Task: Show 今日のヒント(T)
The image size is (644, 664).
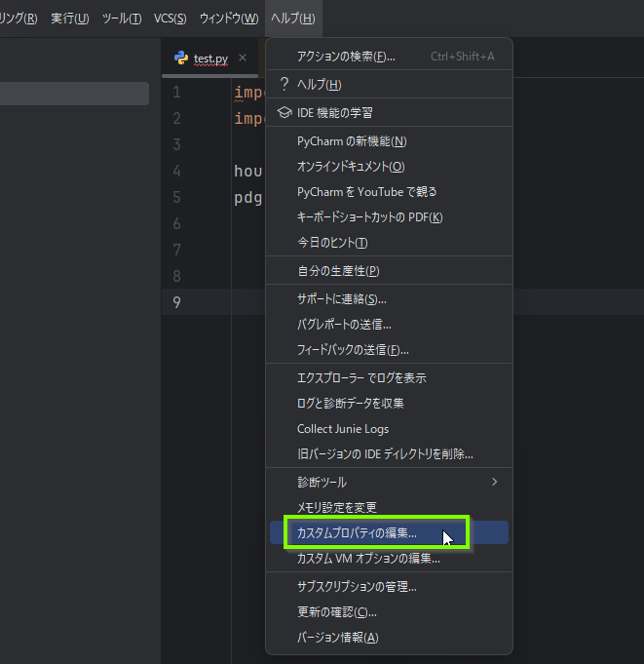Action: [389, 243]
